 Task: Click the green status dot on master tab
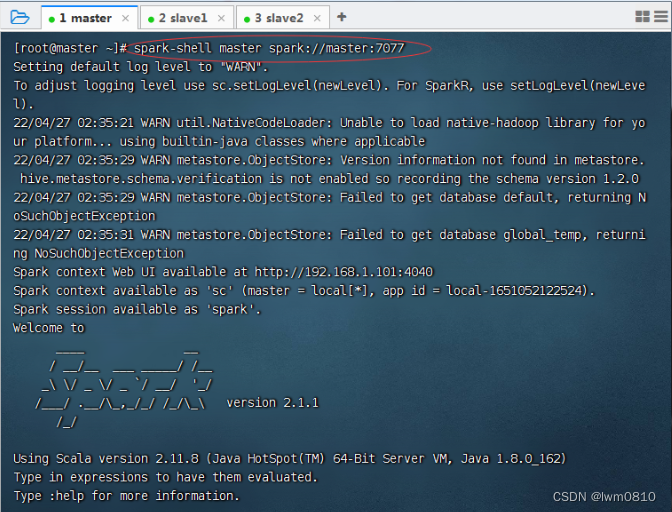point(52,19)
